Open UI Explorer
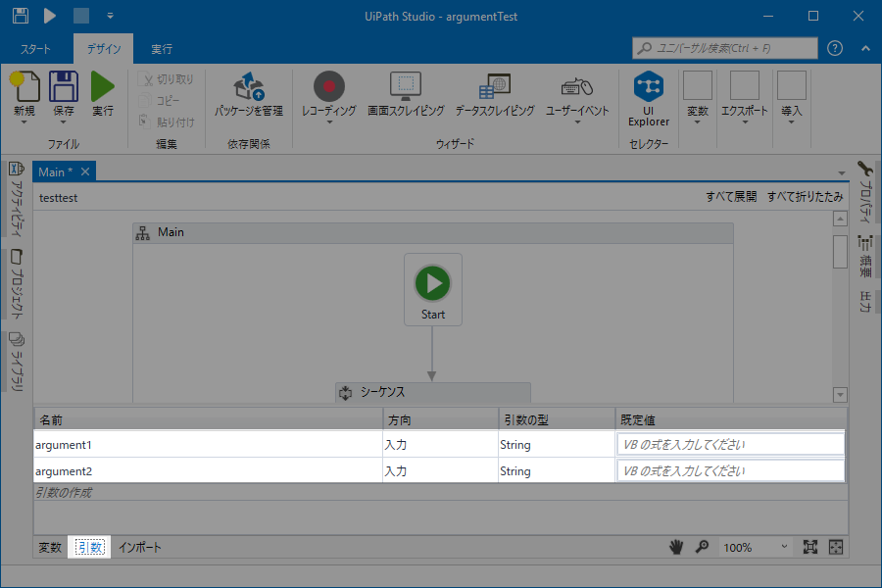The width and height of the screenshot is (882, 588). (x=649, y=98)
